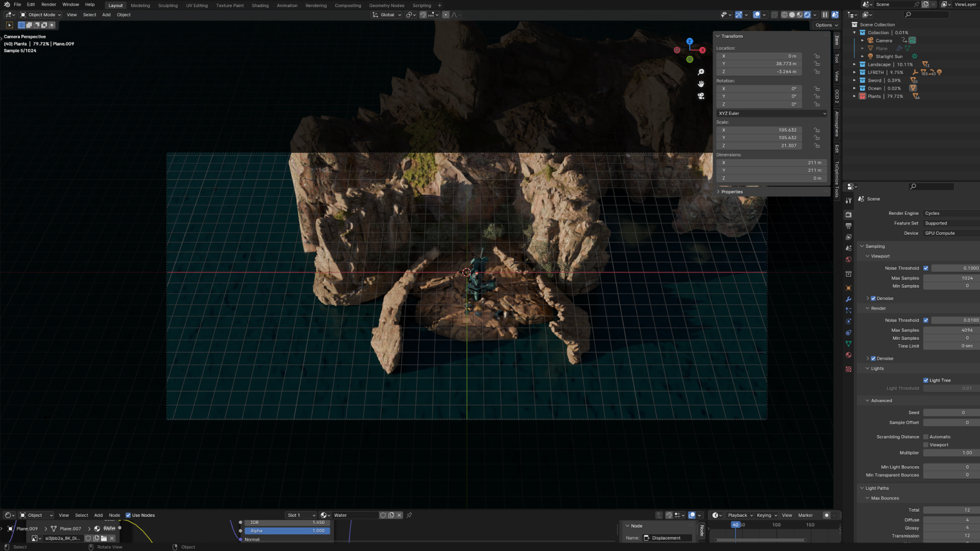The height and width of the screenshot is (551, 980).
Task: Switch to wireframe viewport shading
Action: pyautogui.click(x=785, y=15)
